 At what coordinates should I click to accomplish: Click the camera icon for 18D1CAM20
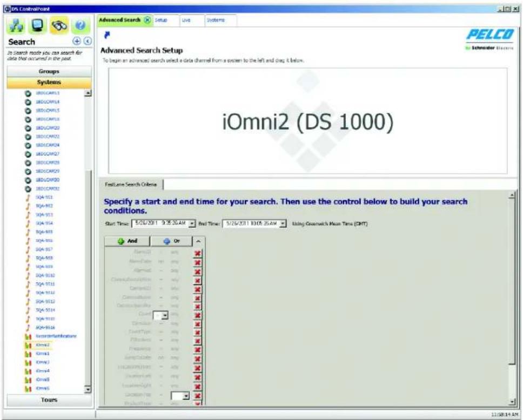click(x=28, y=128)
